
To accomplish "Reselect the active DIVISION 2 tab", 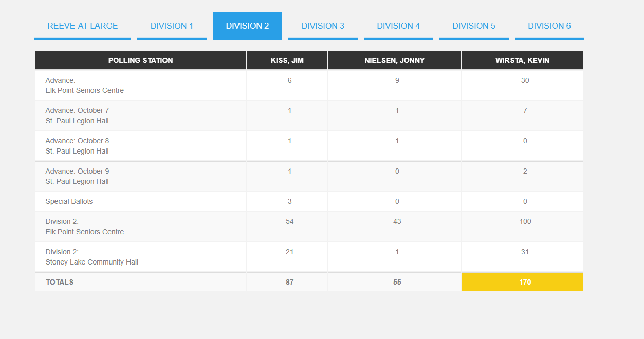I will pyautogui.click(x=247, y=25).
